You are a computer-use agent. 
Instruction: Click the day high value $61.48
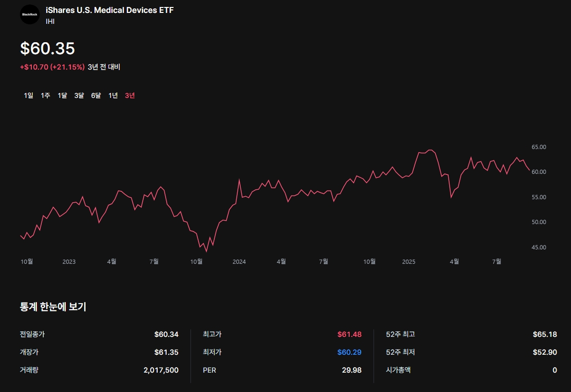click(x=350, y=334)
